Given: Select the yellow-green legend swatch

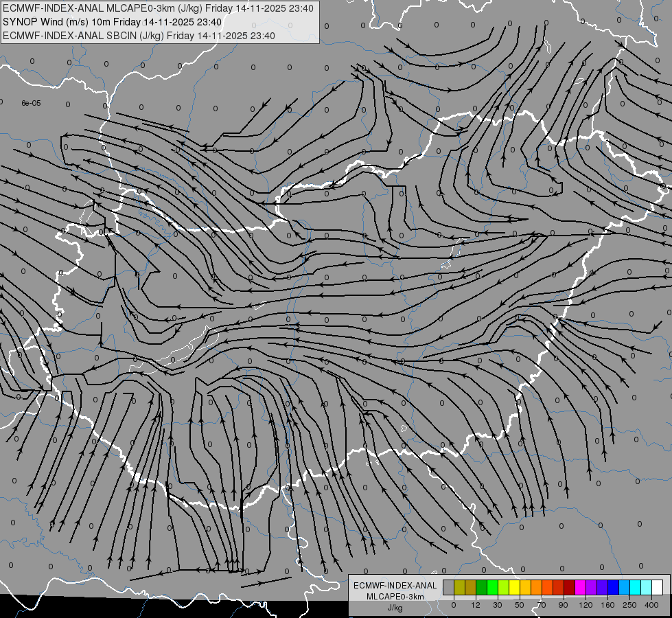Looking at the screenshot, I should click(x=503, y=588).
